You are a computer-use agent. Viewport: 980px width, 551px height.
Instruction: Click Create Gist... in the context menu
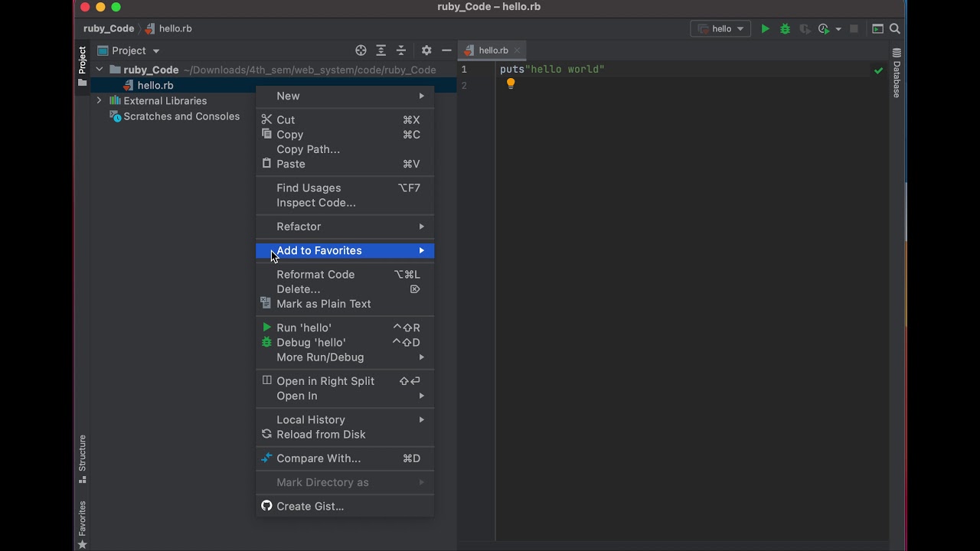tap(310, 506)
